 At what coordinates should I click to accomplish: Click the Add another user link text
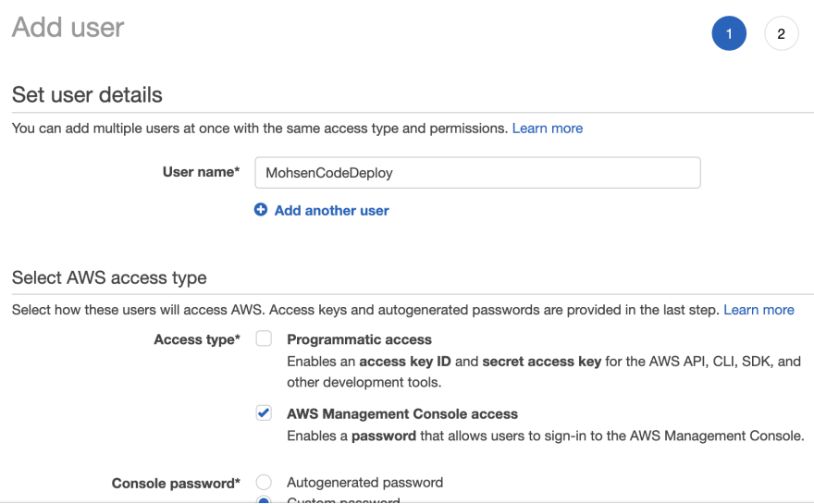331,210
